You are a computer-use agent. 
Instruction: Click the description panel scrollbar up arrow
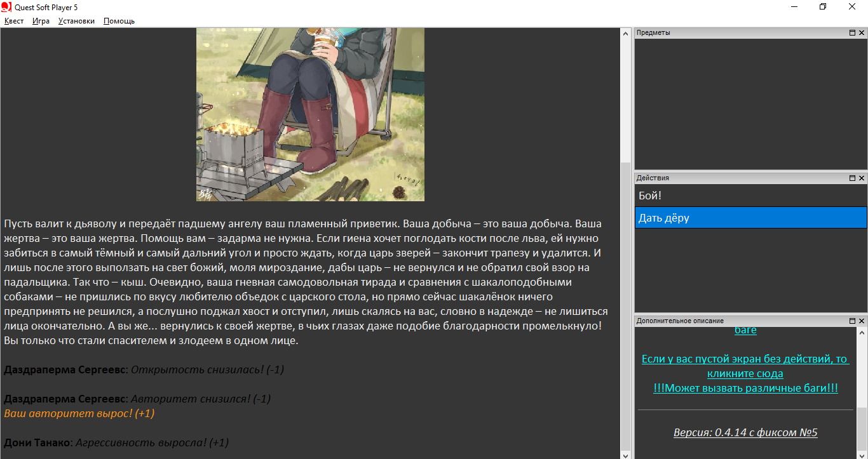[x=862, y=333]
